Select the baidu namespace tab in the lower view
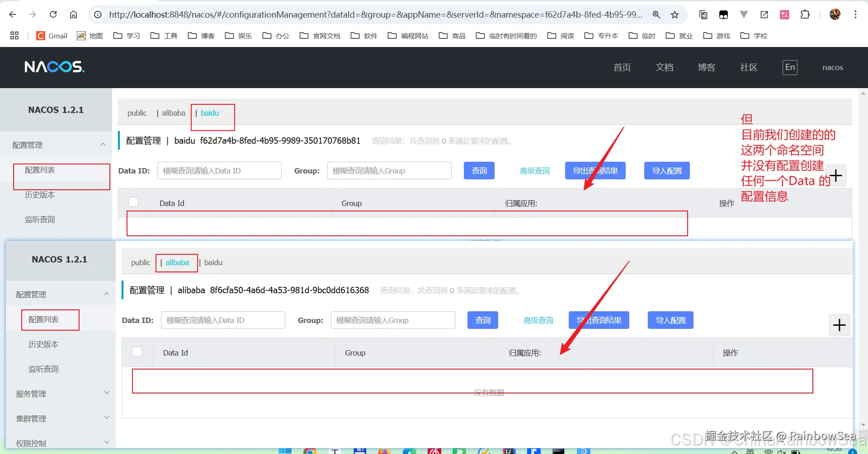Screen dimensions: 868x454 (213, 262)
